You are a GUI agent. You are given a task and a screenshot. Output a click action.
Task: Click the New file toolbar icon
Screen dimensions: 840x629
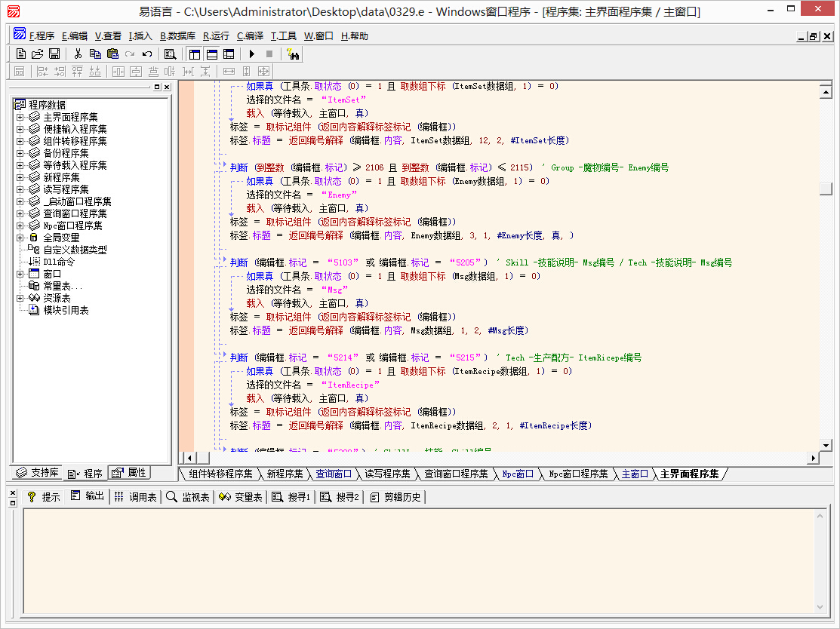[21, 54]
